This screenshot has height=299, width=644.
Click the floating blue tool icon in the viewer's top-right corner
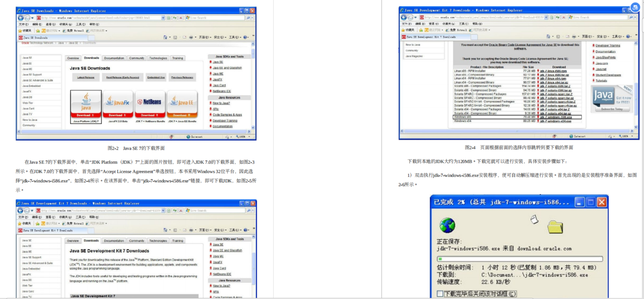click(635, 7)
